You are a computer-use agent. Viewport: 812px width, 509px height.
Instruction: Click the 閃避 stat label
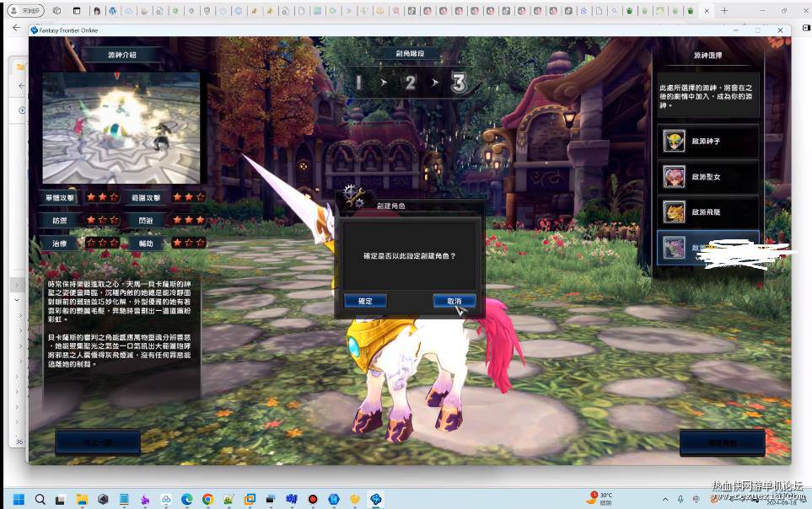click(x=146, y=220)
